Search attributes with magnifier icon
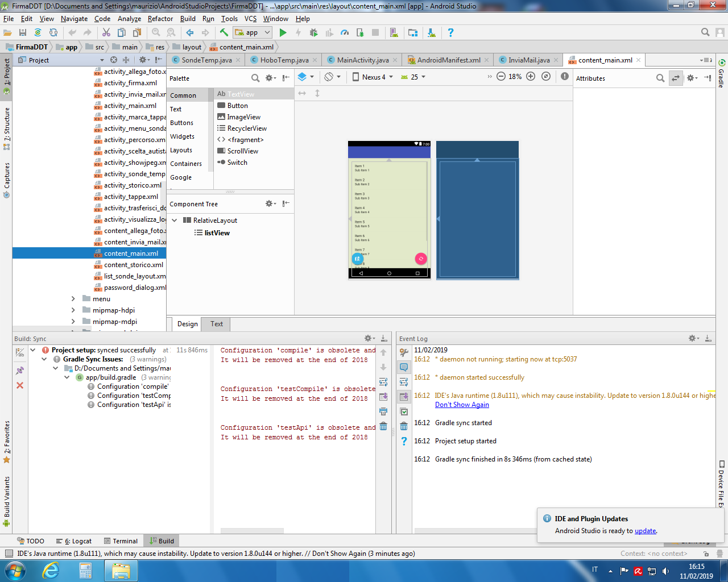This screenshot has width=728, height=582. point(660,78)
